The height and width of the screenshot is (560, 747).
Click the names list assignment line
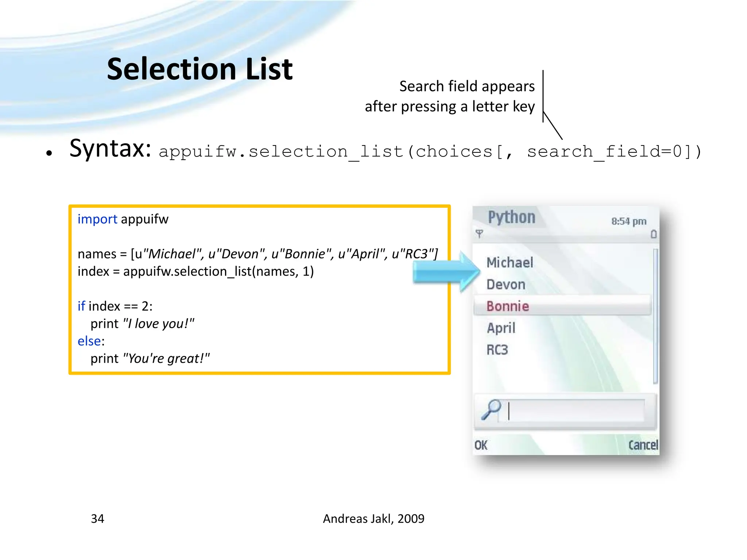[x=258, y=254]
